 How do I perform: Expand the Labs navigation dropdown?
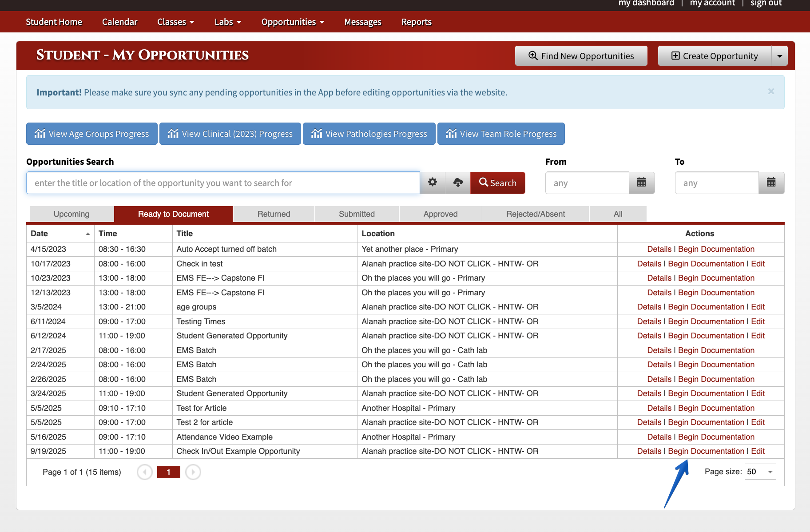click(228, 21)
